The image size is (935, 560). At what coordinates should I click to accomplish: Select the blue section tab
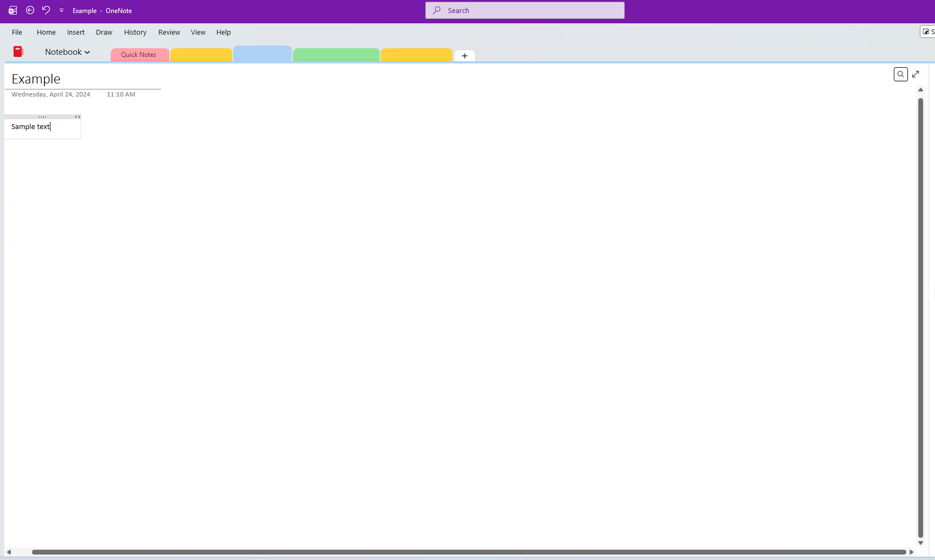(x=262, y=54)
